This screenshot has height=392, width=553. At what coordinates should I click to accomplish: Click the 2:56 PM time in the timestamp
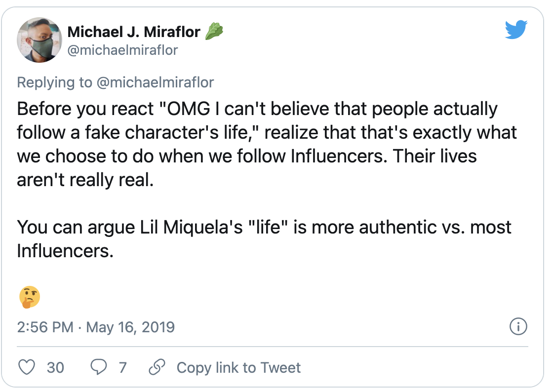pyautogui.click(x=45, y=327)
